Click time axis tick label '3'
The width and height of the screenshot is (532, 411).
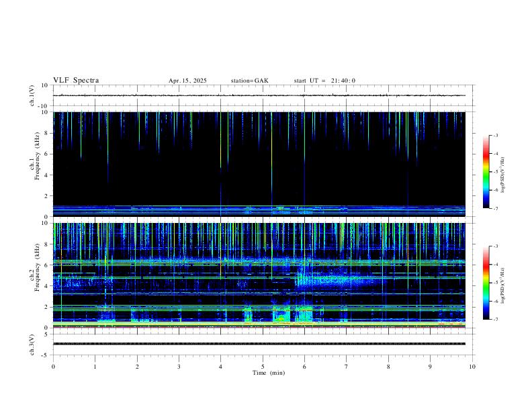click(179, 367)
